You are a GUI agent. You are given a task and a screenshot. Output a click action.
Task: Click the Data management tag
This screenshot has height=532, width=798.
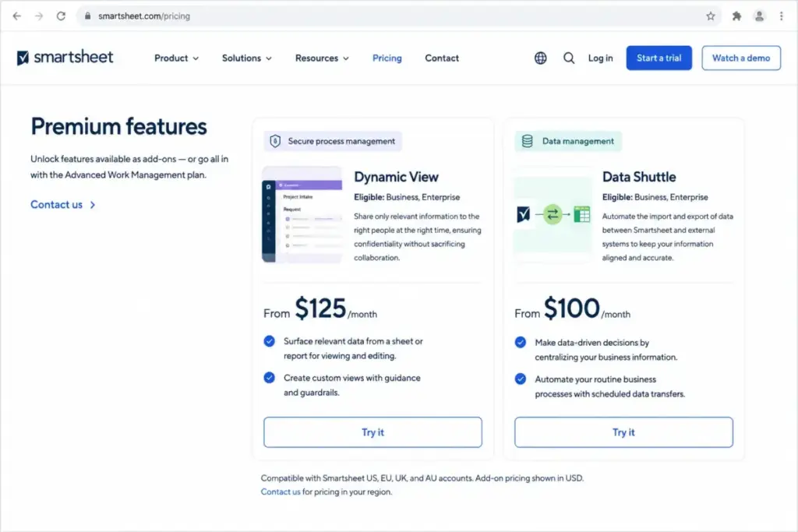pyautogui.click(x=568, y=141)
